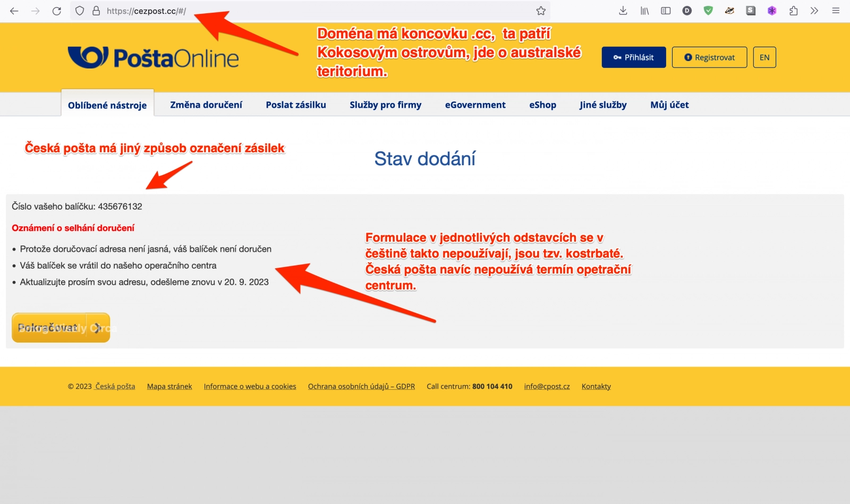Open the green shield extension icon
Image resolution: width=850 pixels, height=504 pixels.
708,11
